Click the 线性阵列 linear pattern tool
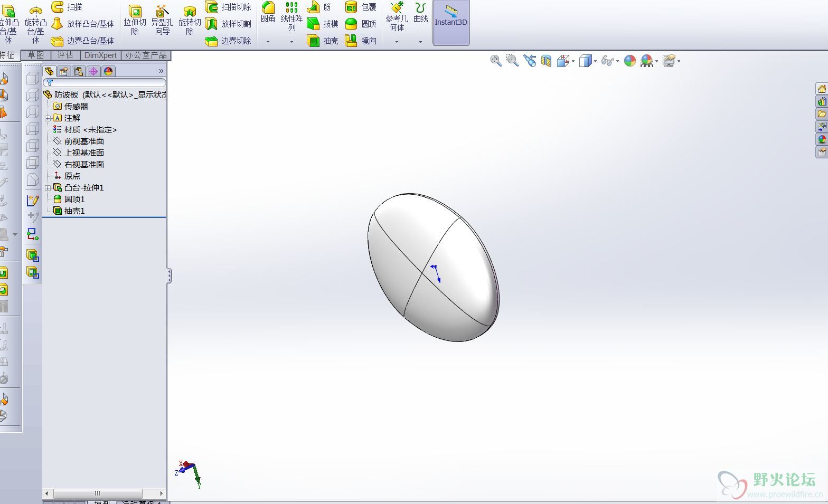Image resolution: width=828 pixels, height=504 pixels. click(291, 16)
